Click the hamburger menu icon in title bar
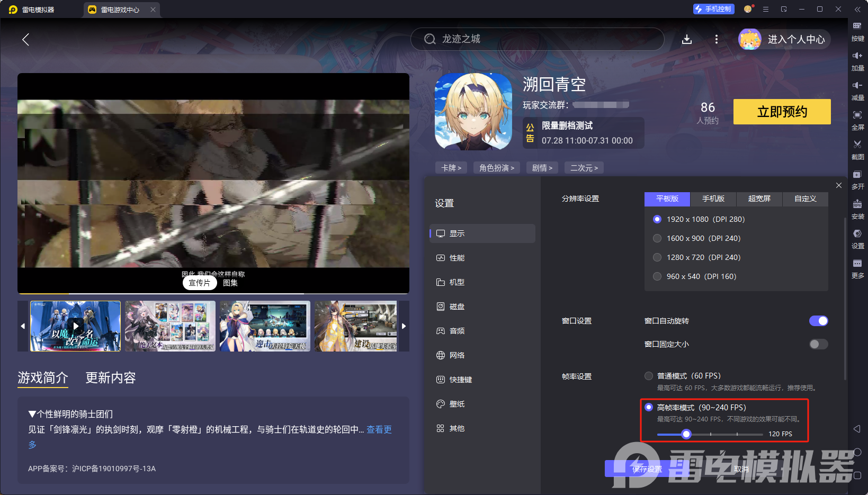868x495 pixels. coord(766,9)
